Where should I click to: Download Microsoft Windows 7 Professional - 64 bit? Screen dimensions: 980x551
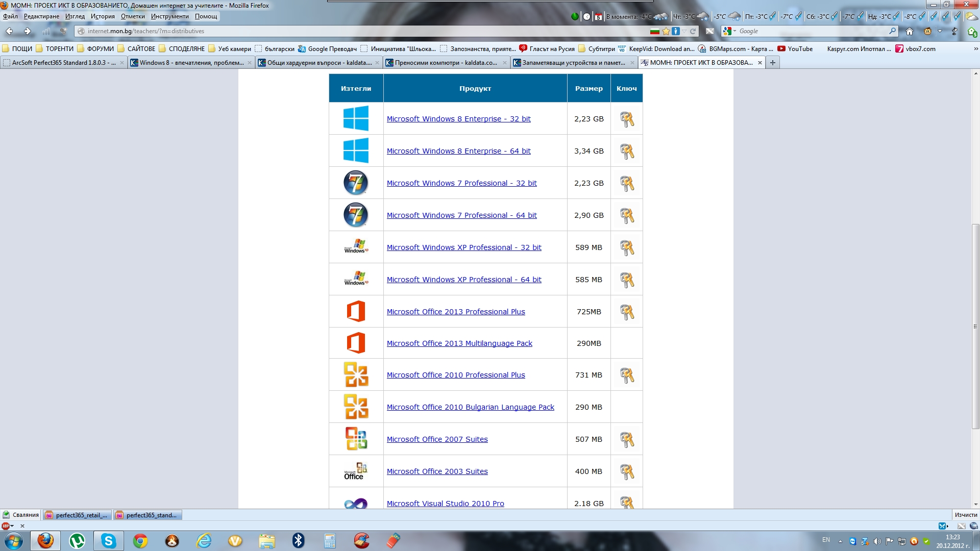(x=461, y=215)
